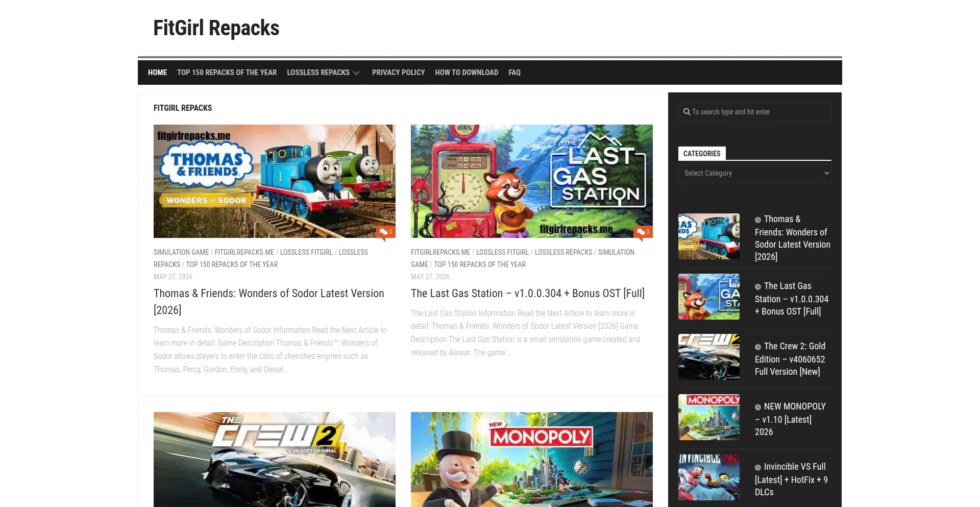980x507 pixels.
Task: Open the FAQ menu item
Action: coord(514,73)
